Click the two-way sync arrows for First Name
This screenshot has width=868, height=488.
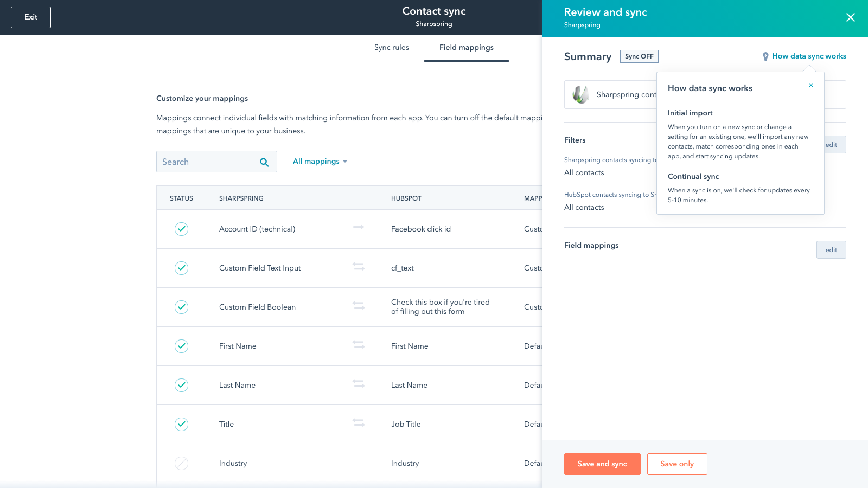pos(359,344)
